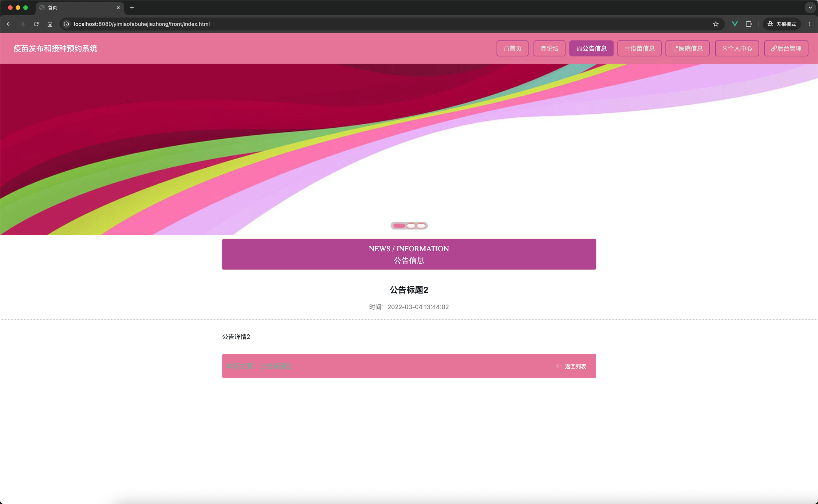Select the second carousel indicator
Image resolution: width=818 pixels, height=504 pixels.
click(411, 226)
